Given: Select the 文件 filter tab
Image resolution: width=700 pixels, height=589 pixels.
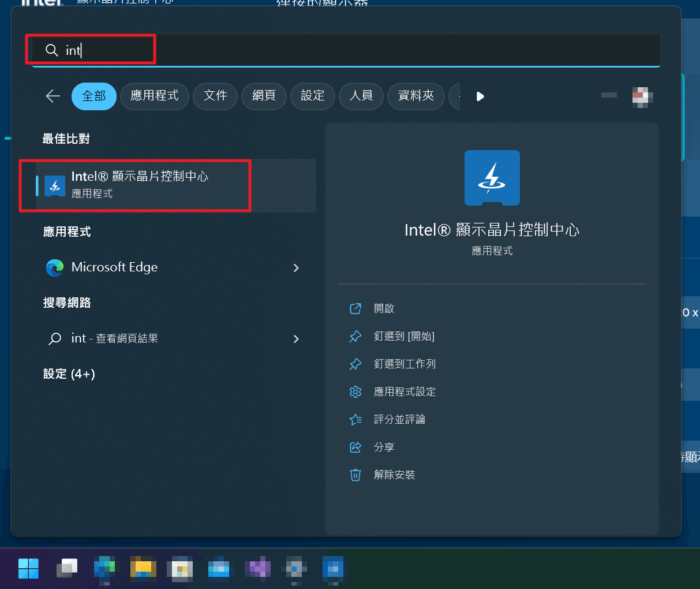Looking at the screenshot, I should [215, 96].
